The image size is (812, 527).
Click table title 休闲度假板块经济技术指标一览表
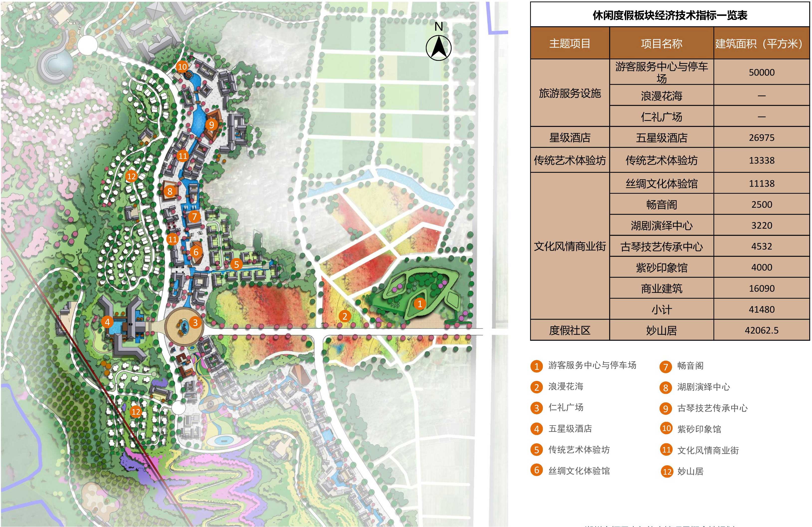(670, 15)
